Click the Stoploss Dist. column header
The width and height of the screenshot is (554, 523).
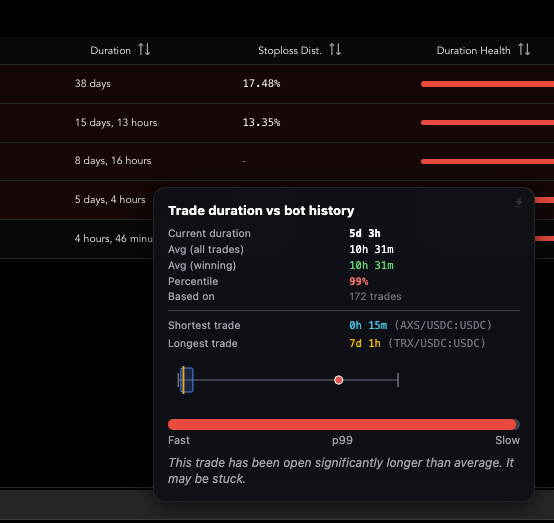click(290, 51)
